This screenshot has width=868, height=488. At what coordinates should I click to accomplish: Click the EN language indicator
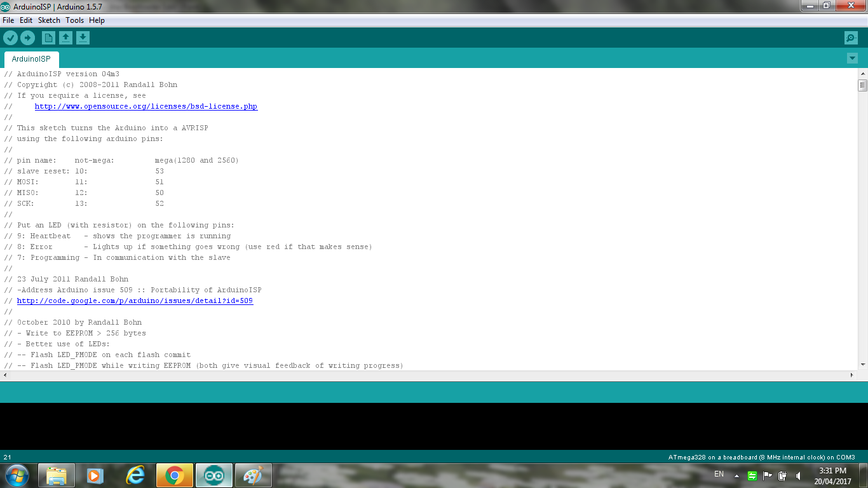point(719,474)
